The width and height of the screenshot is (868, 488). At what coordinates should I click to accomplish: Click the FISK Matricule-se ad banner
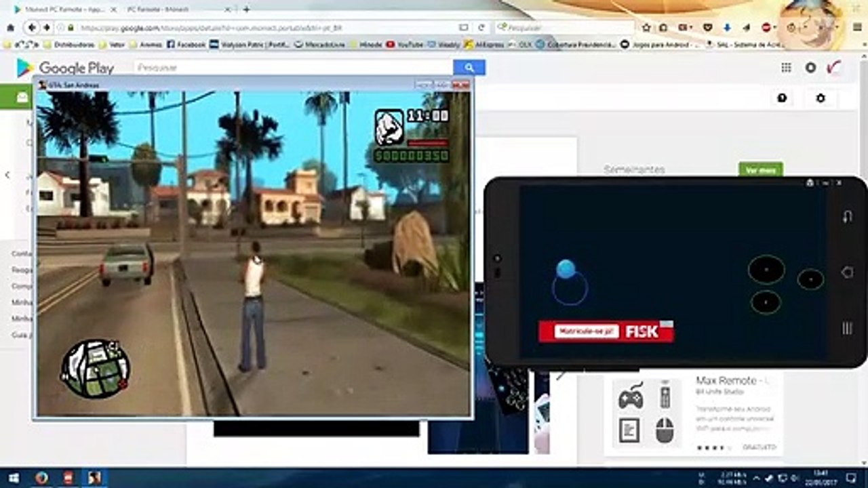[606, 331]
